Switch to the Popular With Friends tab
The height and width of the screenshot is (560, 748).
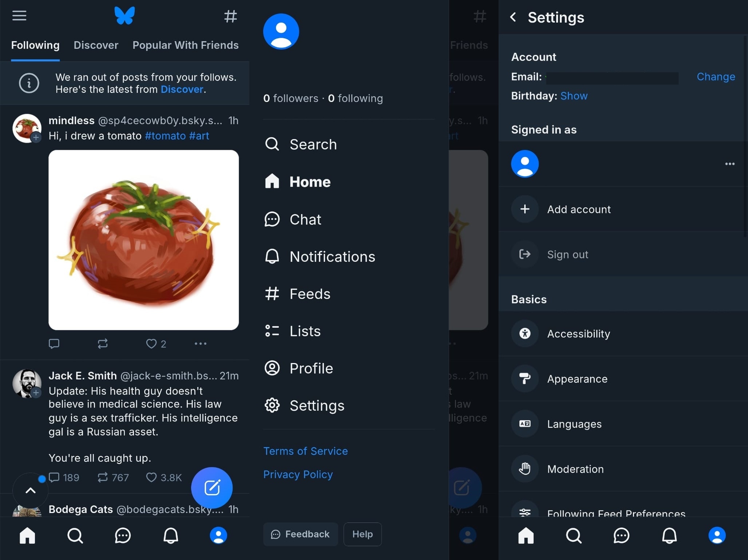tap(186, 45)
